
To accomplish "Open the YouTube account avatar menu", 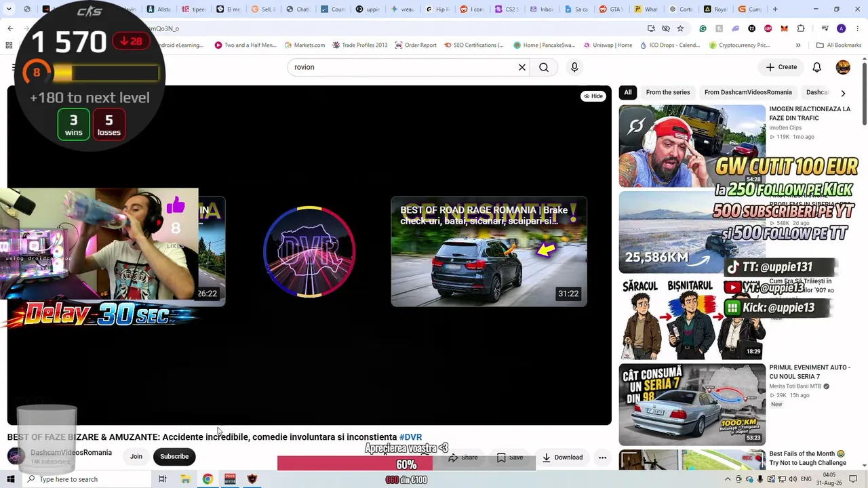I will point(843,67).
